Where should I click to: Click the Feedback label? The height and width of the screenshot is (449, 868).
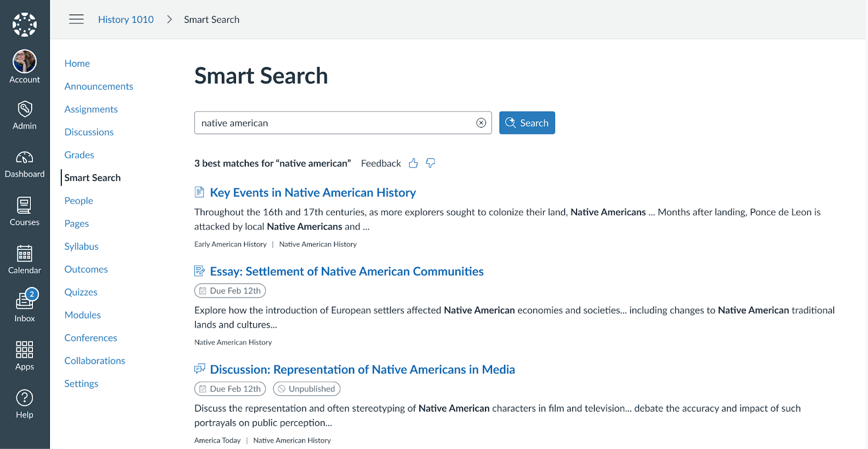click(x=381, y=163)
